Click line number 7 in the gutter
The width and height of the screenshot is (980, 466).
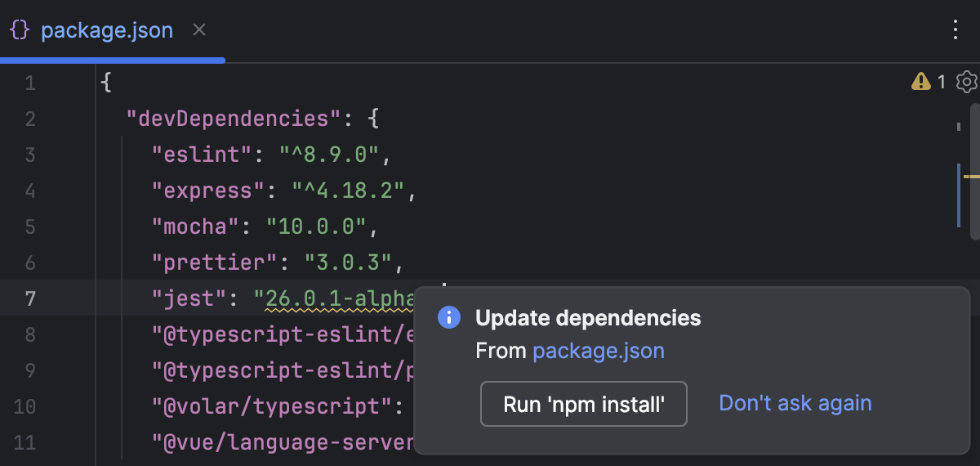29,298
